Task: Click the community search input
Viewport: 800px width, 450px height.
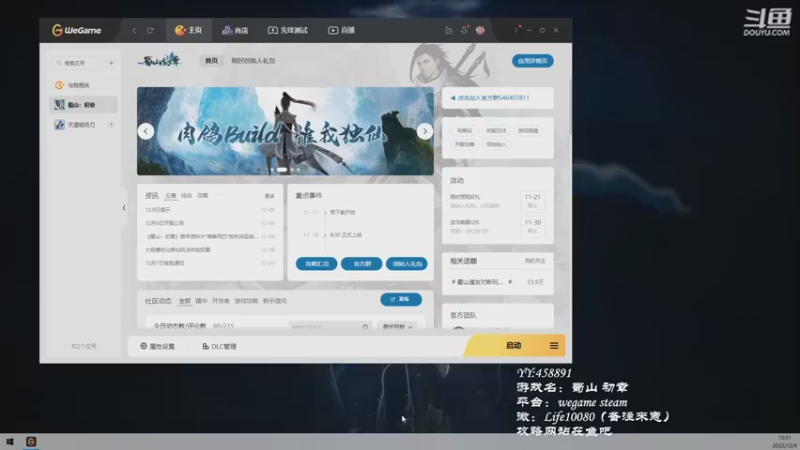Action: [x=330, y=326]
